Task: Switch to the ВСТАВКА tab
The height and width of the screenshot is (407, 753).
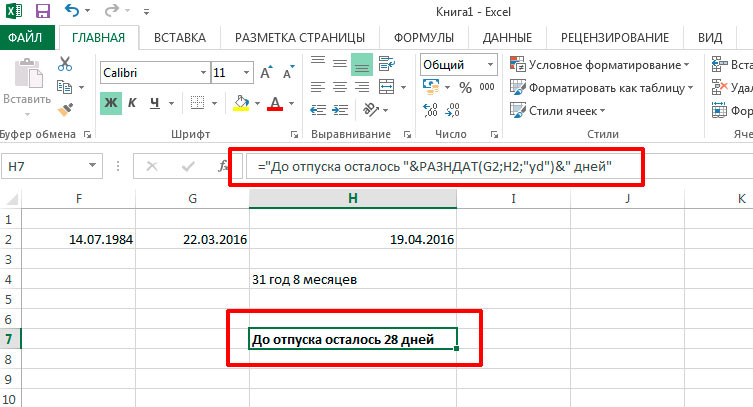Action: click(x=180, y=38)
